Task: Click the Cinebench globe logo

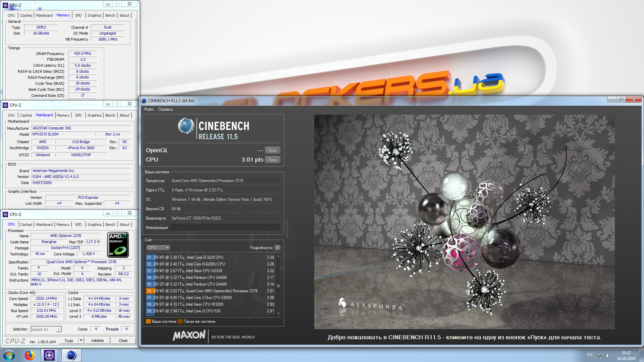Action: click(186, 126)
